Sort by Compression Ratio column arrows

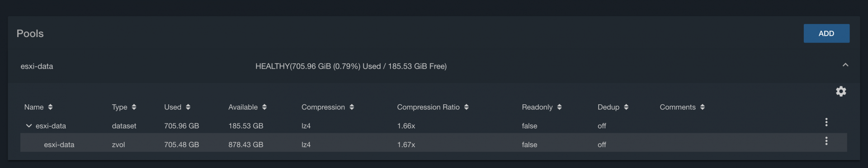[466, 107]
